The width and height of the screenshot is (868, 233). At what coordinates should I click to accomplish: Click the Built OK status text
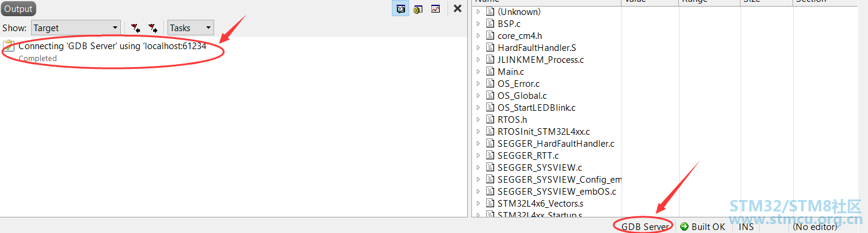(708, 226)
